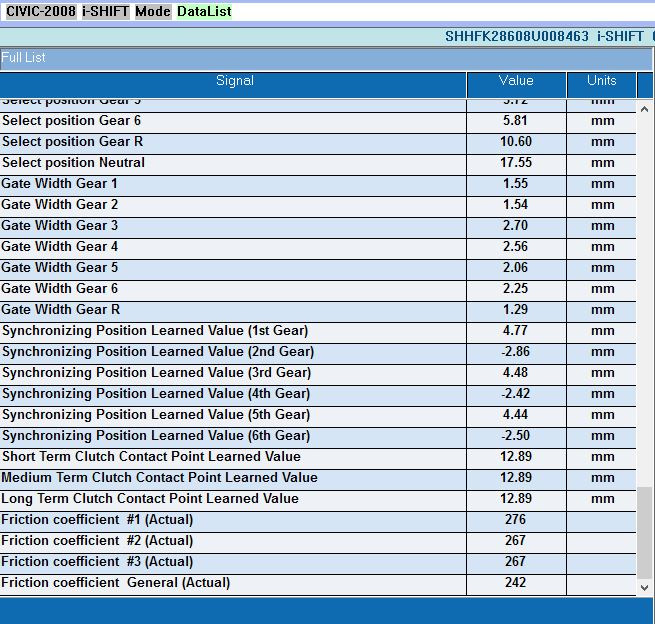The height and width of the screenshot is (624, 655).
Task: Click value 5.81 for Gear 6
Action: (515, 121)
